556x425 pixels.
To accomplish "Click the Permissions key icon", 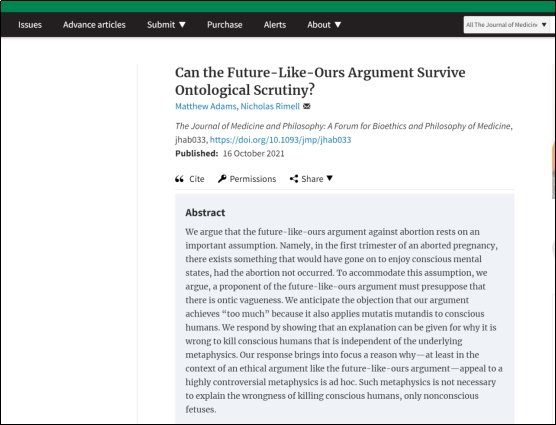I will click(222, 179).
